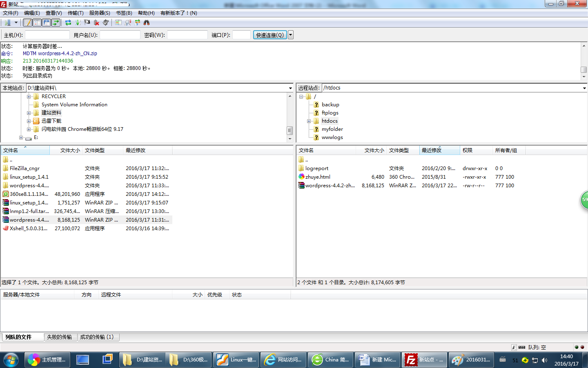Click the Windows Start button
The height and width of the screenshot is (368, 588).
tap(11, 360)
